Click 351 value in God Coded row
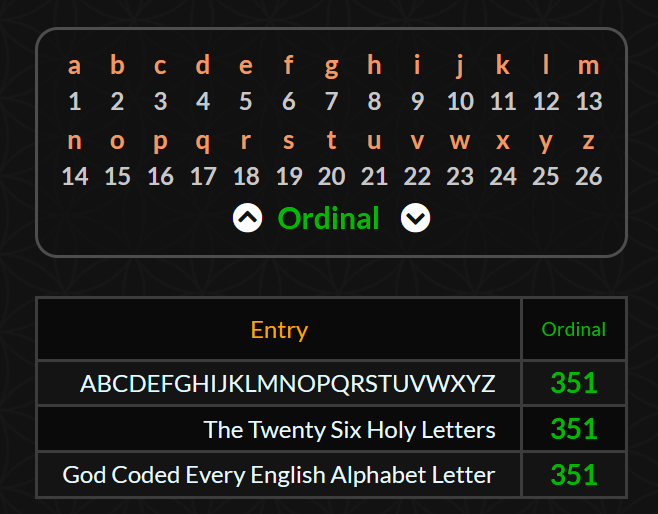The width and height of the screenshot is (658, 514). 574,475
